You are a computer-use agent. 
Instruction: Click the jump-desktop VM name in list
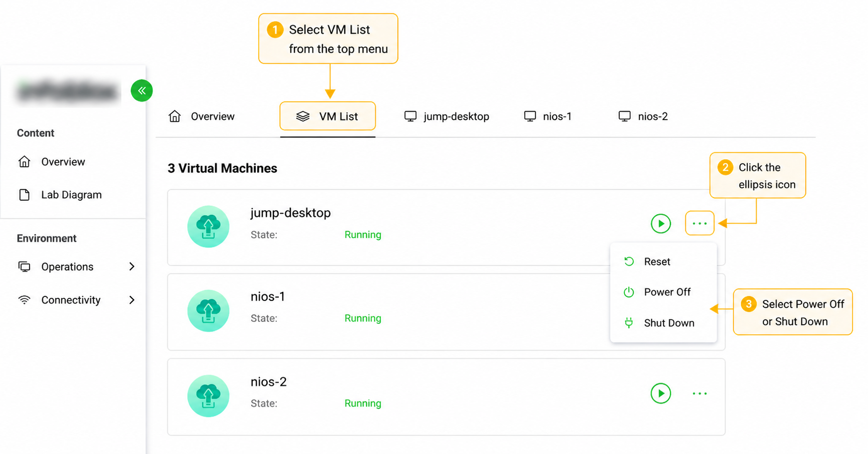click(290, 213)
